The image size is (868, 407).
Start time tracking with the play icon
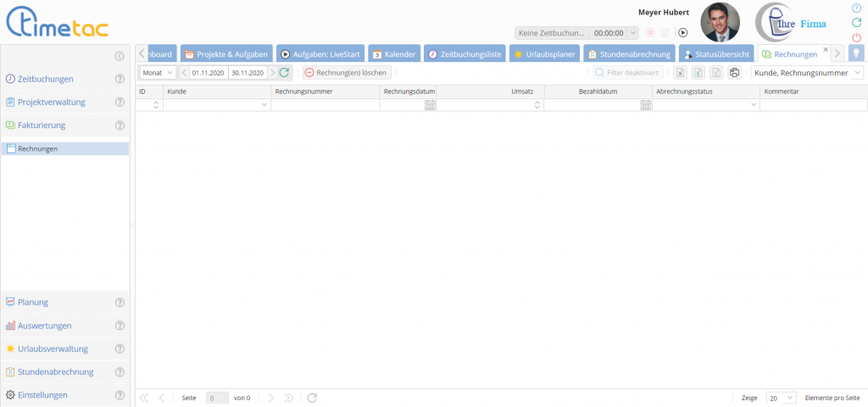point(682,33)
